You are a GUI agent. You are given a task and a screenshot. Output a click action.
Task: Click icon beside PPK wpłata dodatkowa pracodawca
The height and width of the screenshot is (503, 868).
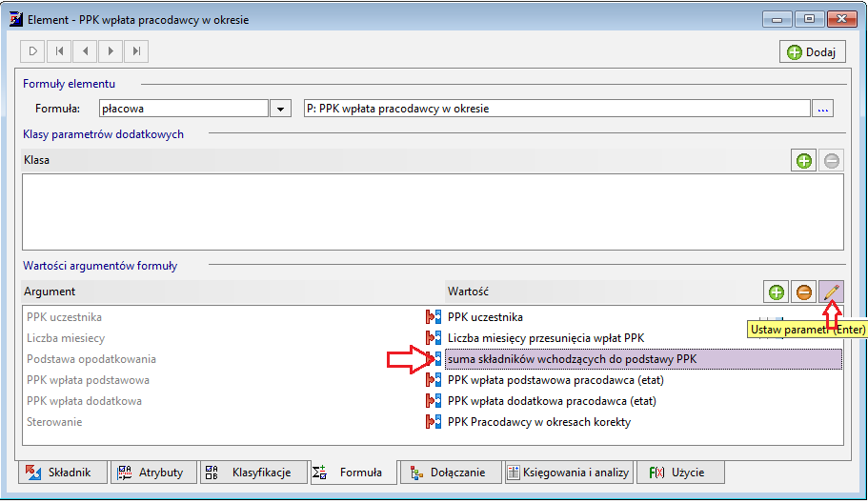[434, 401]
